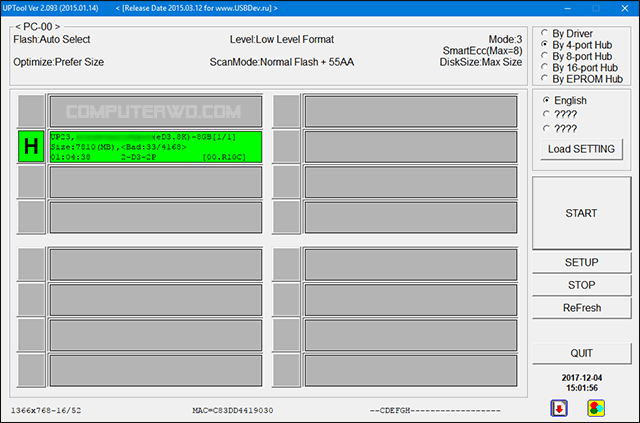The width and height of the screenshot is (640, 423).
Task: Click the 15:01:56 time display
Action: pyautogui.click(x=582, y=388)
